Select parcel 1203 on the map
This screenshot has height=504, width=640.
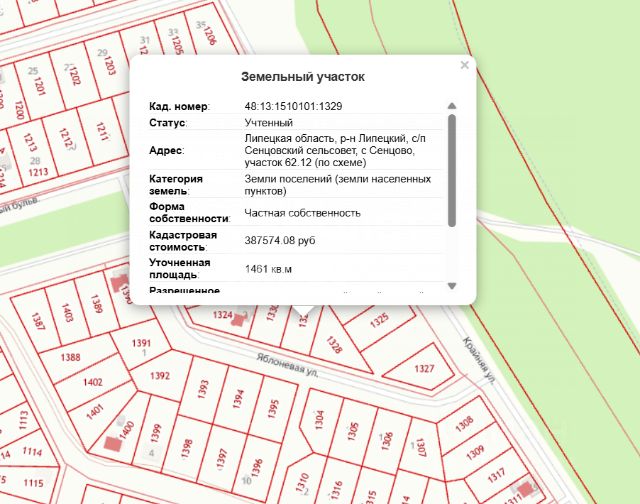(109, 65)
